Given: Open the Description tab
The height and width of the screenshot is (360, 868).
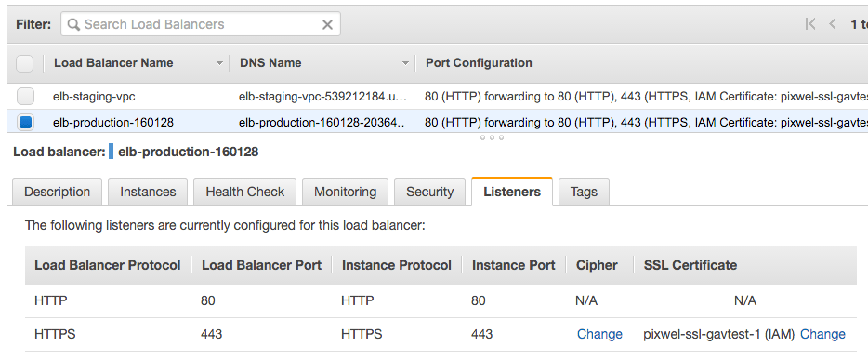Looking at the screenshot, I should coord(57,192).
